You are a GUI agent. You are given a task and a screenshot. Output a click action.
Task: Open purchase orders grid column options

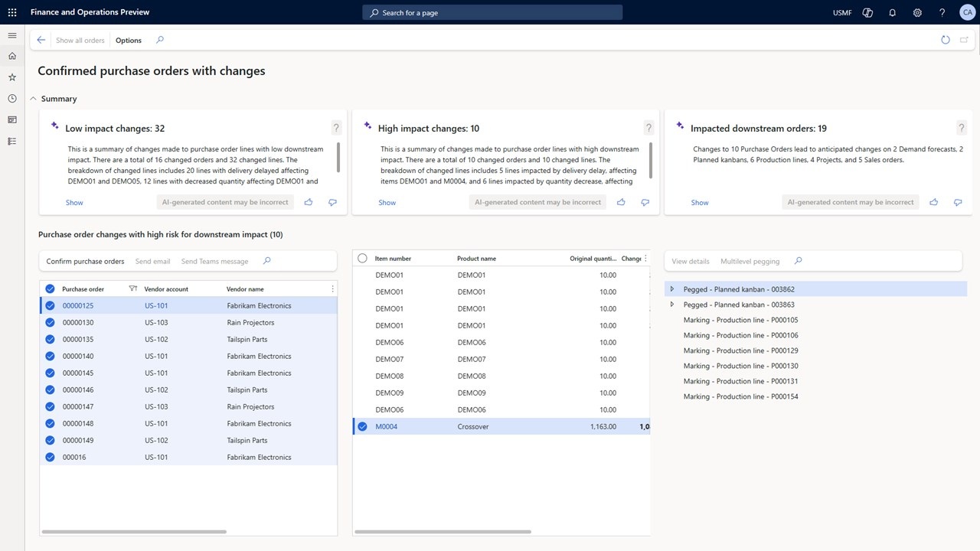(x=332, y=289)
